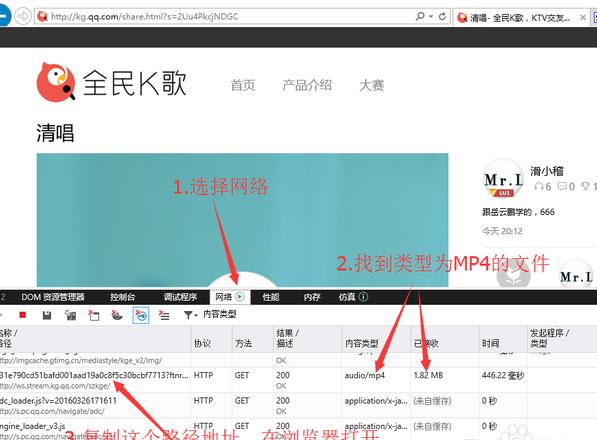
Task: Click path s.pc.qq.com/navigate/adc/
Action: point(52,411)
